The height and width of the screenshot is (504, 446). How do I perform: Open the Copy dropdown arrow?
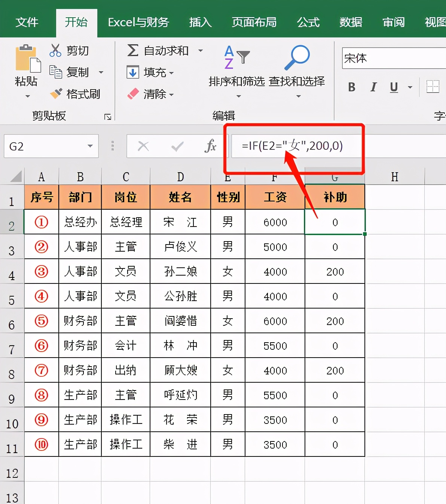(x=101, y=72)
